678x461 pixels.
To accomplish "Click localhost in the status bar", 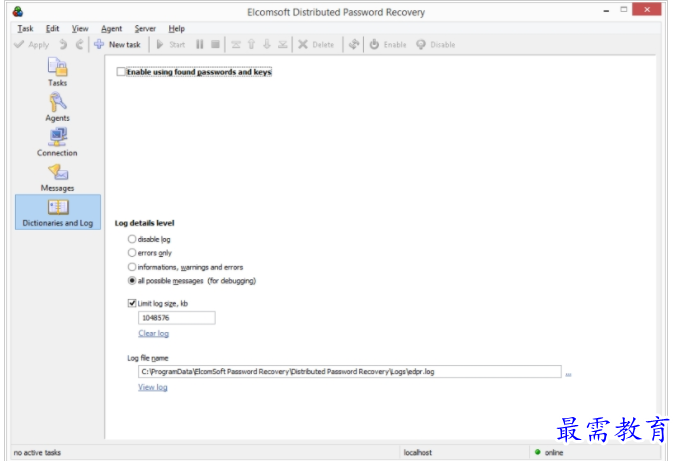I will click(x=418, y=452).
